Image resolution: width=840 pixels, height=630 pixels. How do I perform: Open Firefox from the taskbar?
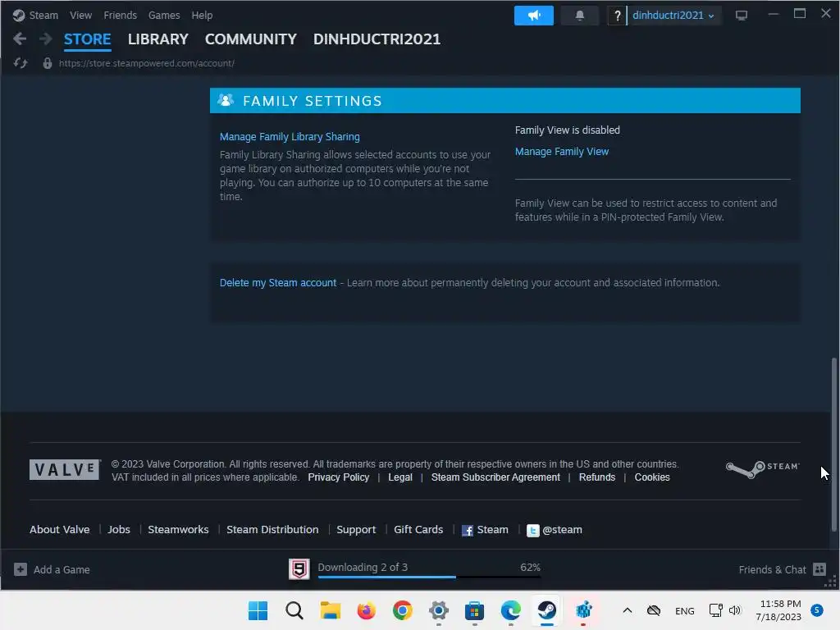coord(367,610)
